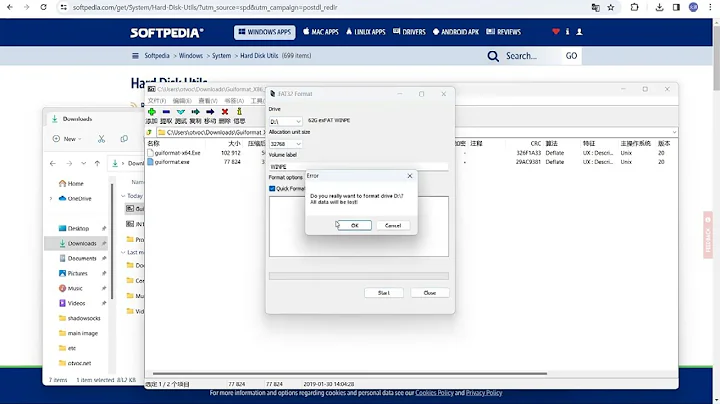Select guiformat.exe in 7-Zip list
The width and height of the screenshot is (720, 404).
(172, 162)
